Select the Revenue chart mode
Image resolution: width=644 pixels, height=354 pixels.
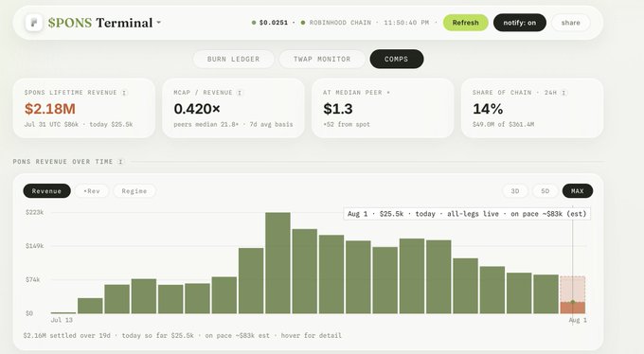point(46,191)
